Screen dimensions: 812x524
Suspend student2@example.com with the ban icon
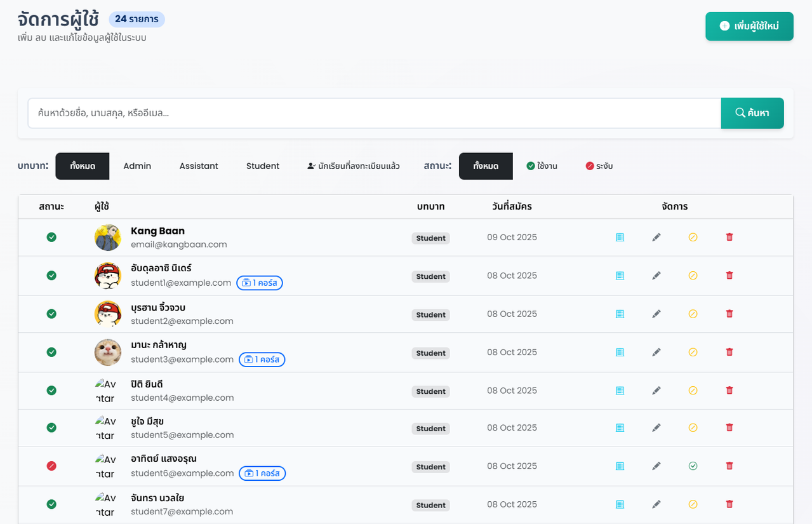(693, 314)
